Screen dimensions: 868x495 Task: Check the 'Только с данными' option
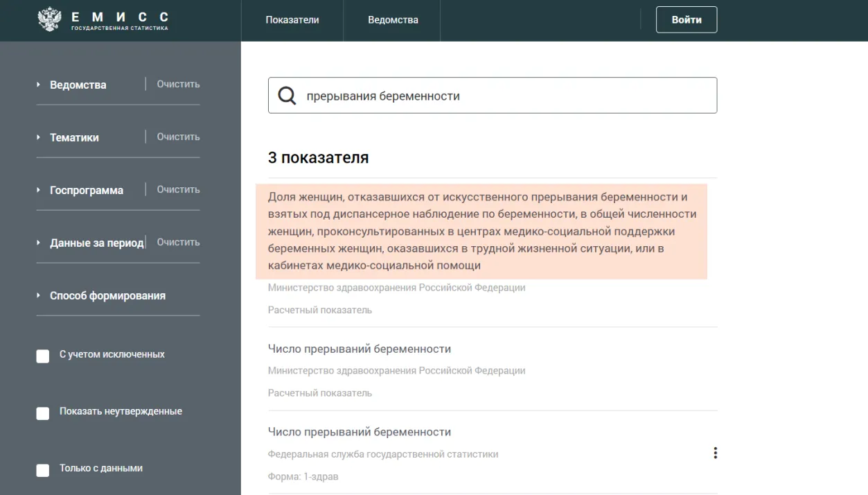point(43,469)
